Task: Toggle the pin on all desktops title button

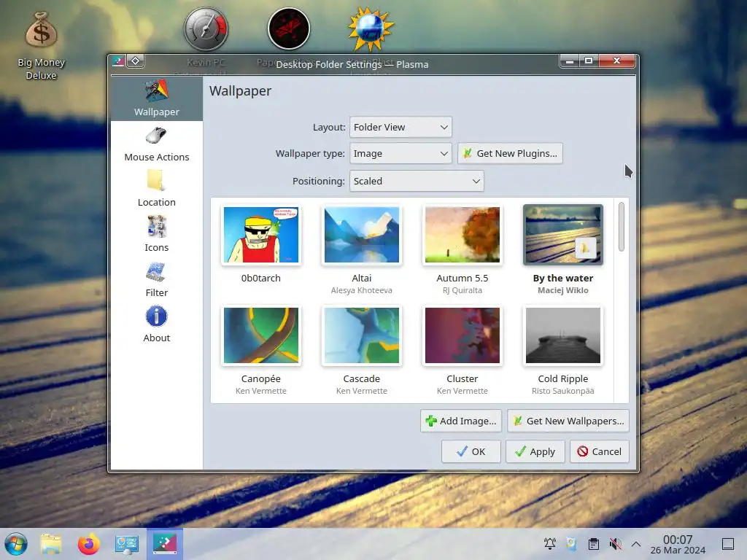Action: click(x=135, y=61)
